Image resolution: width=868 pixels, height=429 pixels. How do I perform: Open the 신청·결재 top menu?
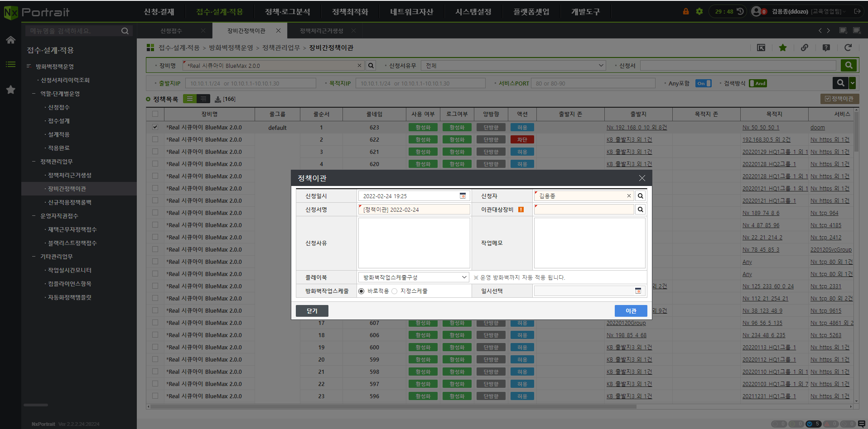(159, 12)
